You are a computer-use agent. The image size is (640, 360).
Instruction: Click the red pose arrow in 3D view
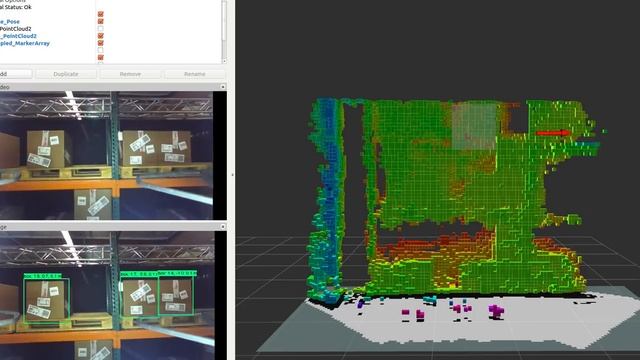(x=553, y=133)
